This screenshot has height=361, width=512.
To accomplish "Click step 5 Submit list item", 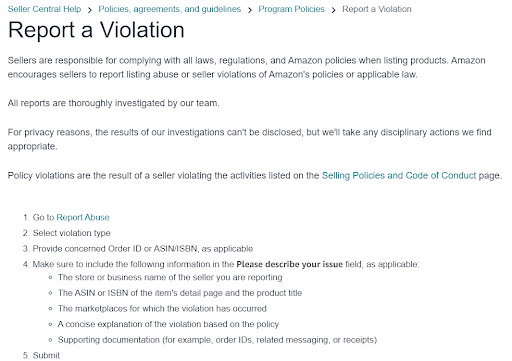I will pyautogui.click(x=46, y=355).
